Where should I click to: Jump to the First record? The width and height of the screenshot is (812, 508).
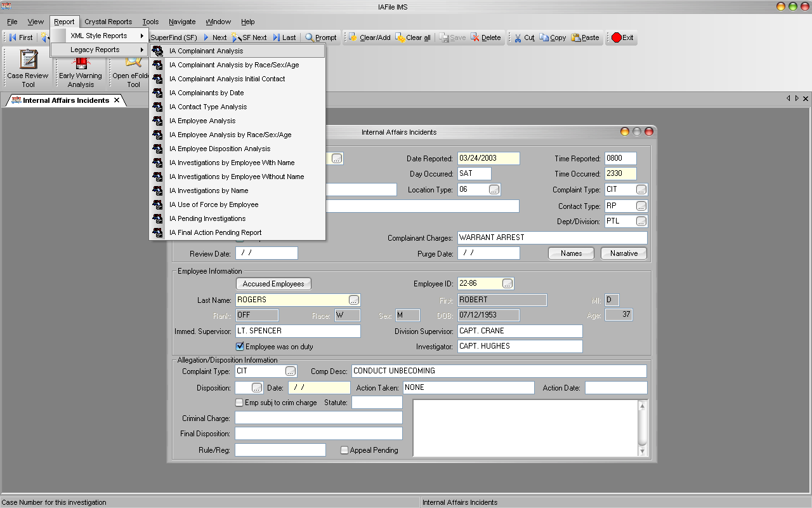(20, 37)
